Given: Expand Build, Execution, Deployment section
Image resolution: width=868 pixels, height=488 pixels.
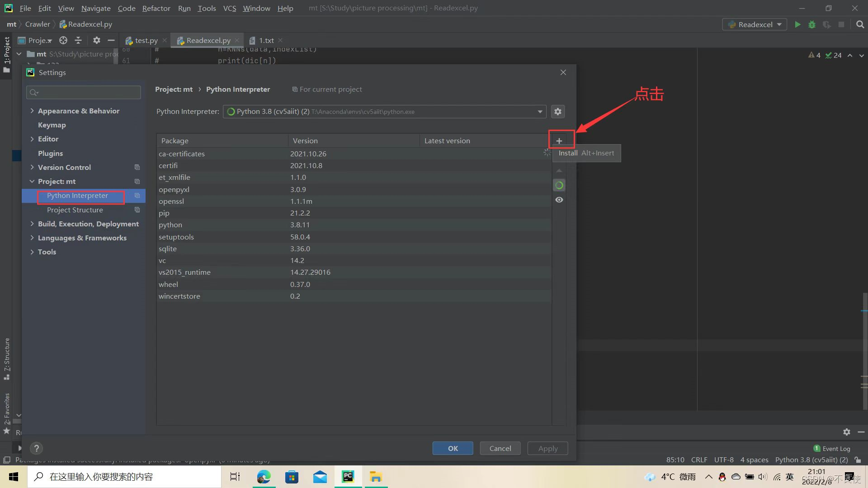Looking at the screenshot, I should pyautogui.click(x=32, y=224).
